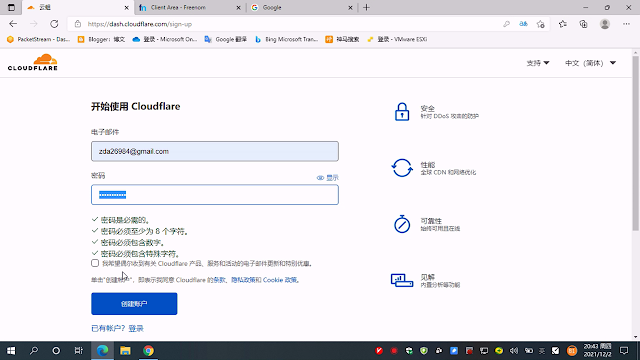The height and width of the screenshot is (360, 640).
Task: Open Microsoft Edge on taskbar
Action: tap(102, 351)
